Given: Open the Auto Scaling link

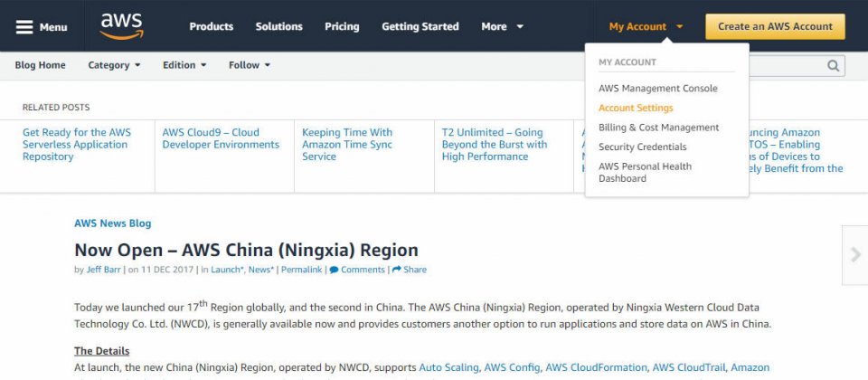Looking at the screenshot, I should pos(449,368).
